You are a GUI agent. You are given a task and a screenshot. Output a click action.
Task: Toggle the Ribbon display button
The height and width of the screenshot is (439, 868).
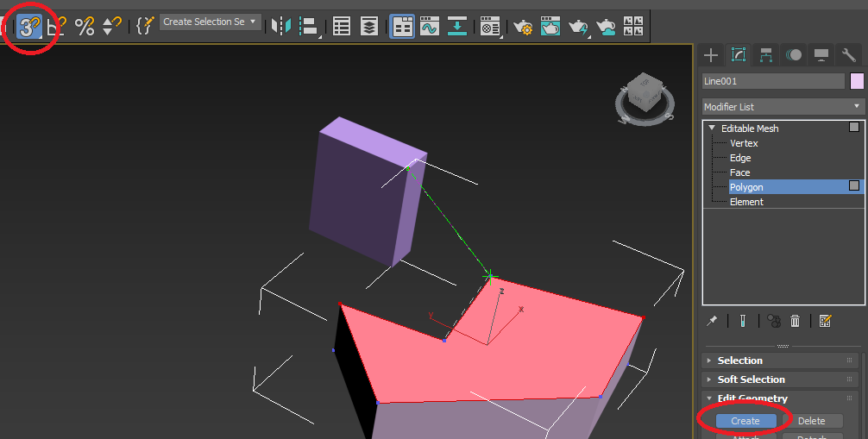point(402,27)
